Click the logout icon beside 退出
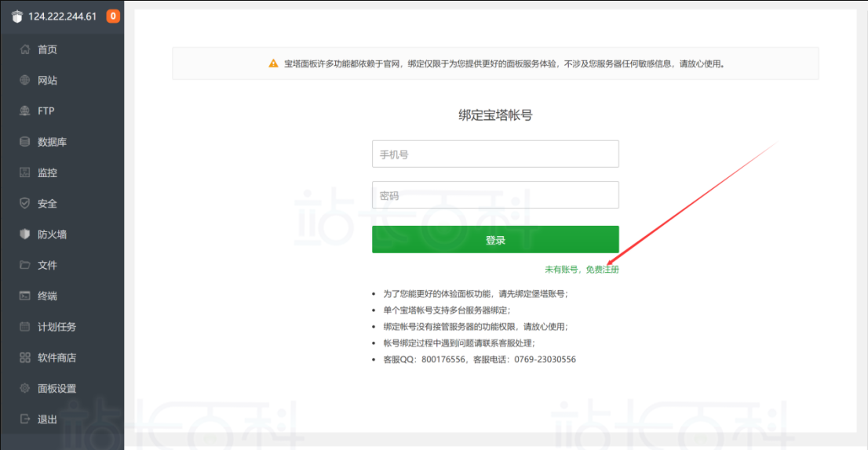The image size is (868, 450). tap(25, 419)
